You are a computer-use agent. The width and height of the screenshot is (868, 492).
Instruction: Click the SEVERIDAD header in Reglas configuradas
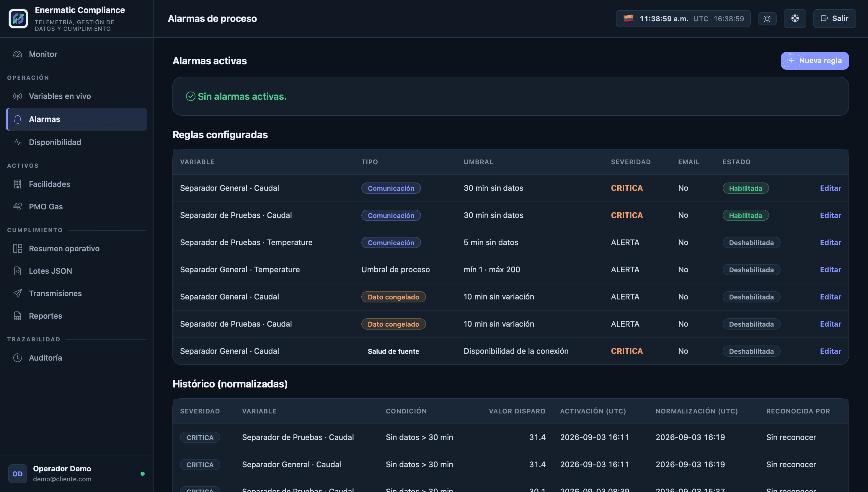[631, 162]
